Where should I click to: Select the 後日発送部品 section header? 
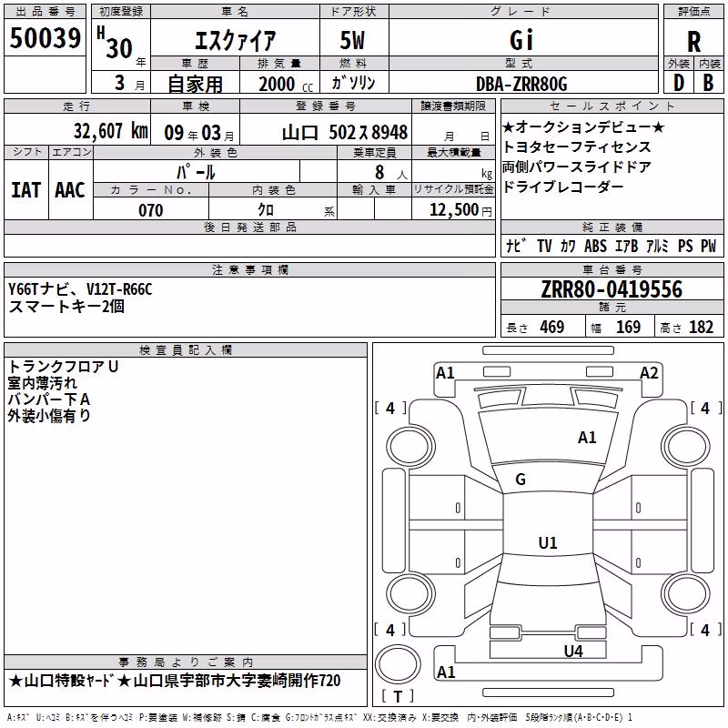click(249, 227)
